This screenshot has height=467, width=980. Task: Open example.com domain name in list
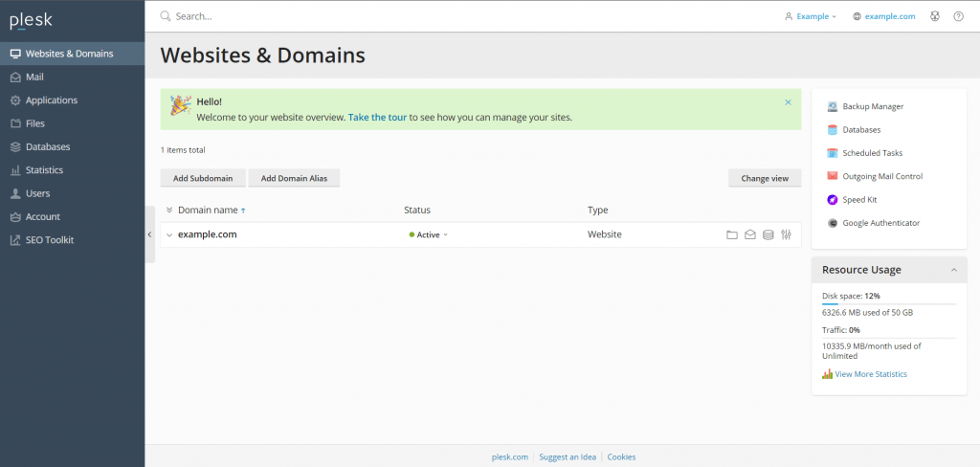208,234
